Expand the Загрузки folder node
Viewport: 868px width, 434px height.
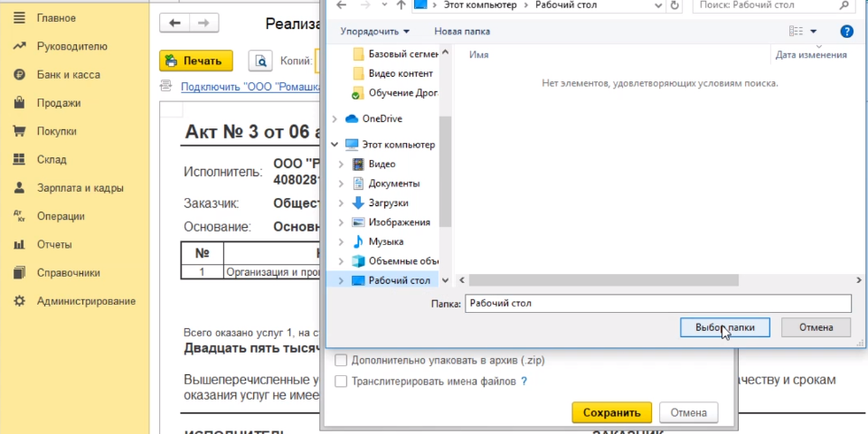(341, 203)
